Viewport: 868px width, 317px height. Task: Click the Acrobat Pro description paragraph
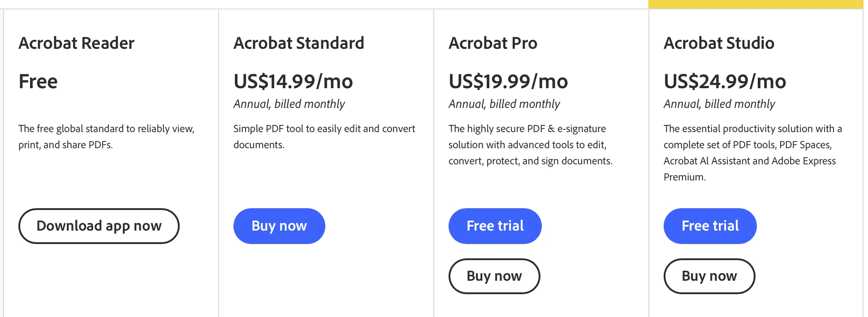(x=531, y=145)
